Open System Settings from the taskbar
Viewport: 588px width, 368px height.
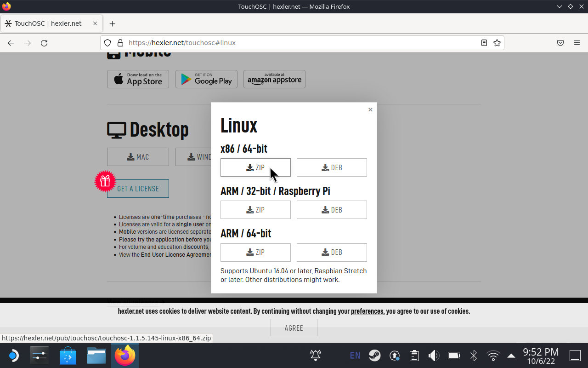click(40, 356)
